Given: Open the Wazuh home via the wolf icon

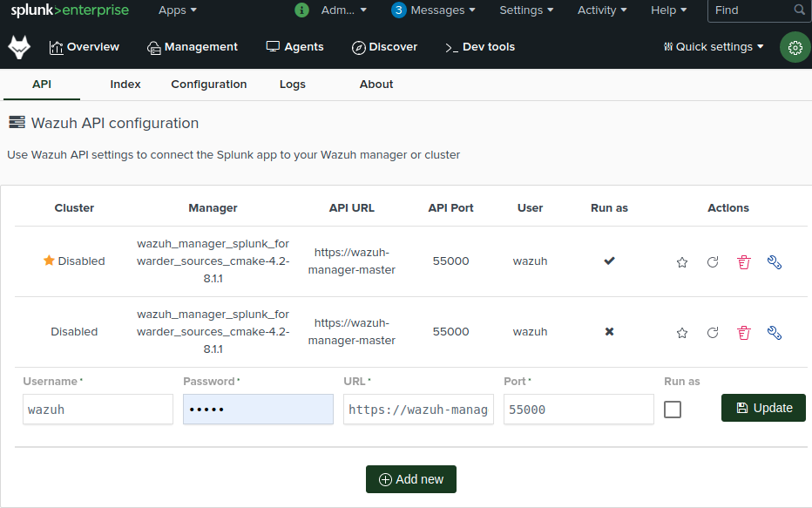Looking at the screenshot, I should coord(20,46).
